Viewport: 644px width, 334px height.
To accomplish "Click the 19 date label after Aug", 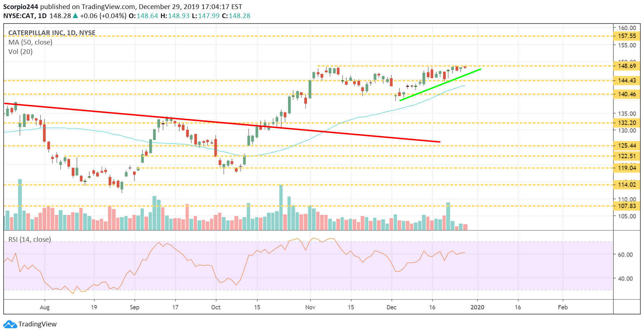I will [94, 307].
